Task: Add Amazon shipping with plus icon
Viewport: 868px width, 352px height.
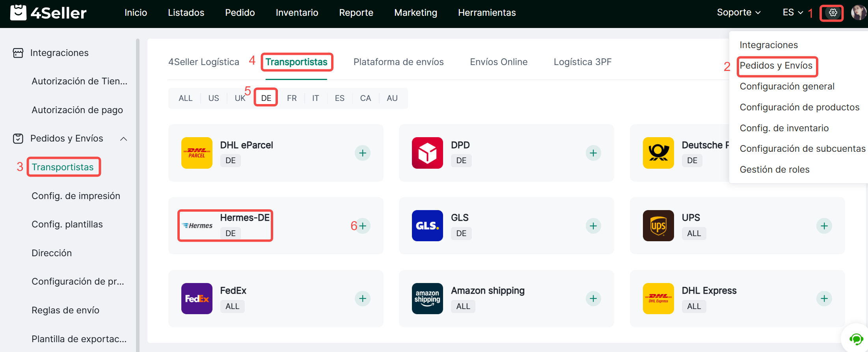Action: tap(593, 299)
